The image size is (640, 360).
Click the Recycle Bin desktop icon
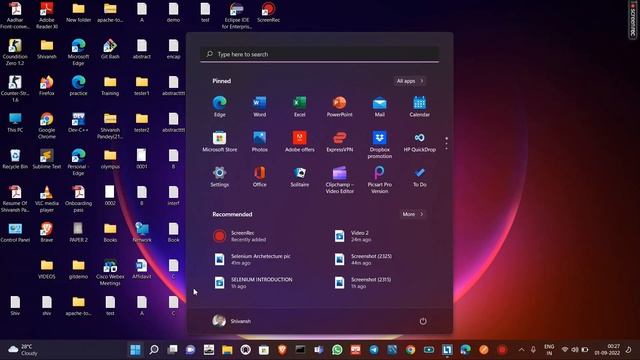(15, 159)
